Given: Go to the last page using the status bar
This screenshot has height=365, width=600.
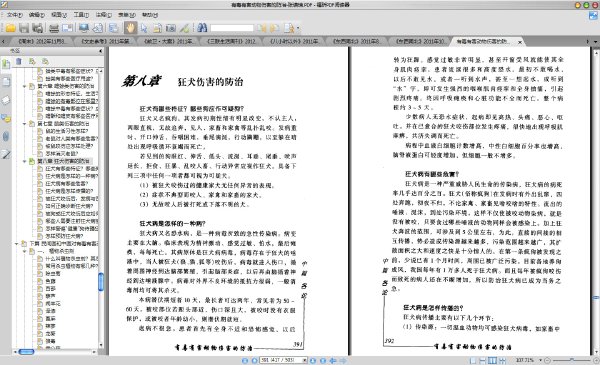Looking at the screenshot, I should tap(323, 360).
